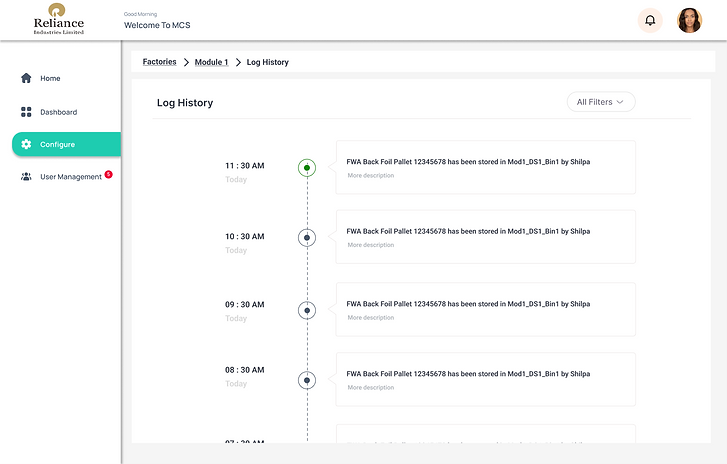Click More description in 11:30 AM entry
This screenshot has width=727, height=464.
click(371, 175)
